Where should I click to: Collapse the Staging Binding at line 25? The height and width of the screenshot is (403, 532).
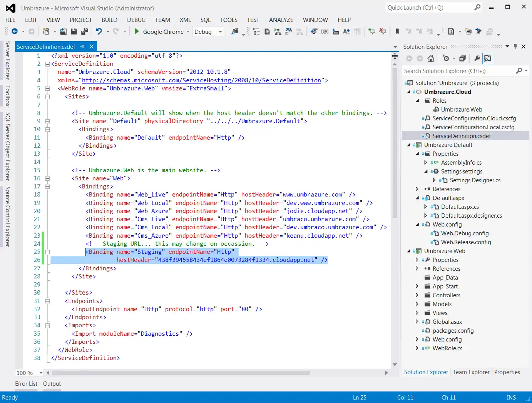(x=48, y=252)
